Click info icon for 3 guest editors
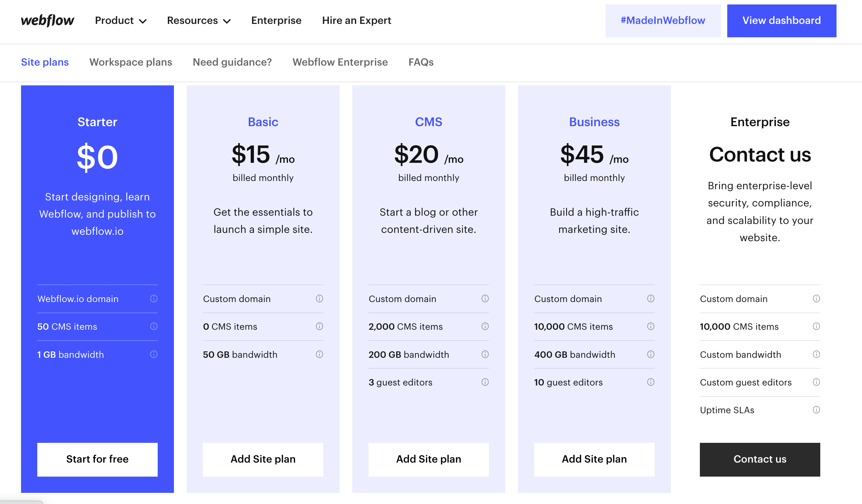This screenshot has width=862, height=504. [x=485, y=382]
